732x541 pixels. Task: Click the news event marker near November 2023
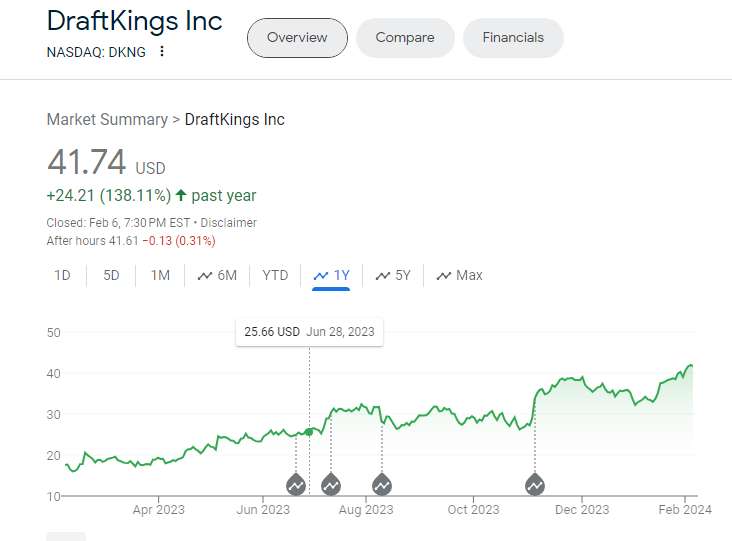(535, 485)
